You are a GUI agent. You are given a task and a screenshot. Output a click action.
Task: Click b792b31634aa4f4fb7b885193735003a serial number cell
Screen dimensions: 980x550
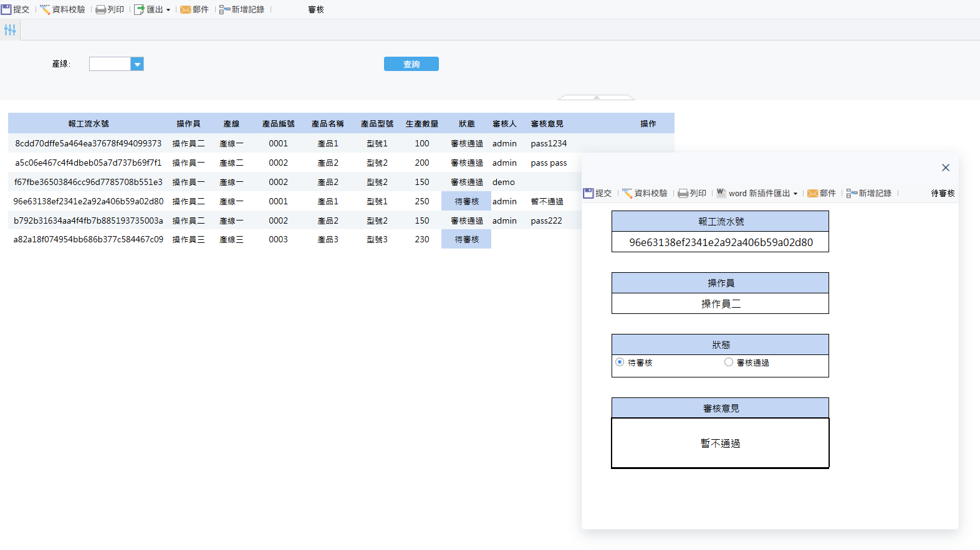[89, 220]
